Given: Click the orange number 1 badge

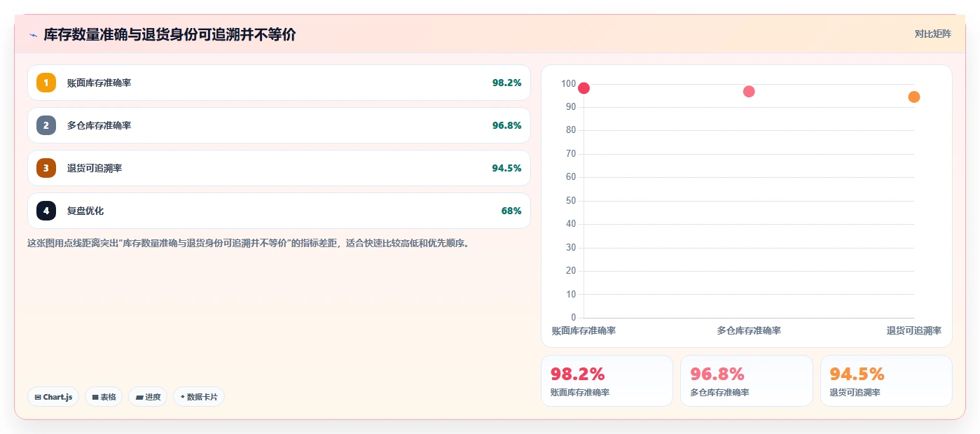Looking at the screenshot, I should point(46,83).
